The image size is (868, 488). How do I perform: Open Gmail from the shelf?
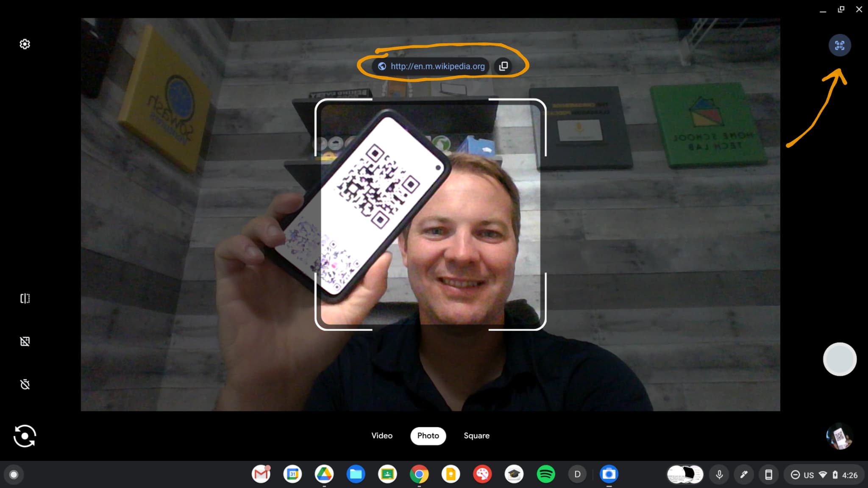(x=261, y=474)
